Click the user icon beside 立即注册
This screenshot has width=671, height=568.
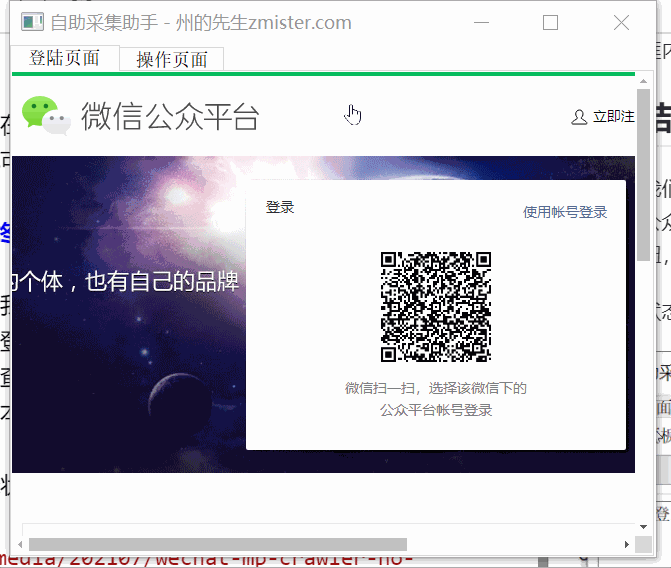coord(579,117)
